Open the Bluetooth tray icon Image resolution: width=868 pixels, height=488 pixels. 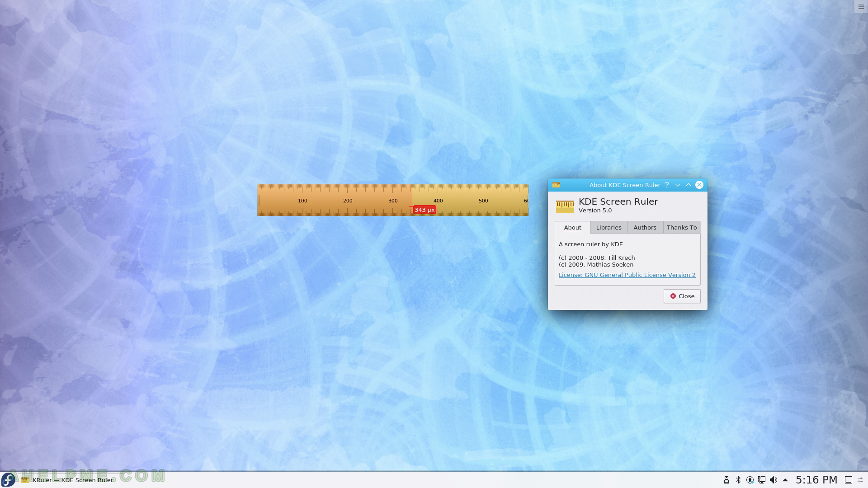tap(738, 480)
